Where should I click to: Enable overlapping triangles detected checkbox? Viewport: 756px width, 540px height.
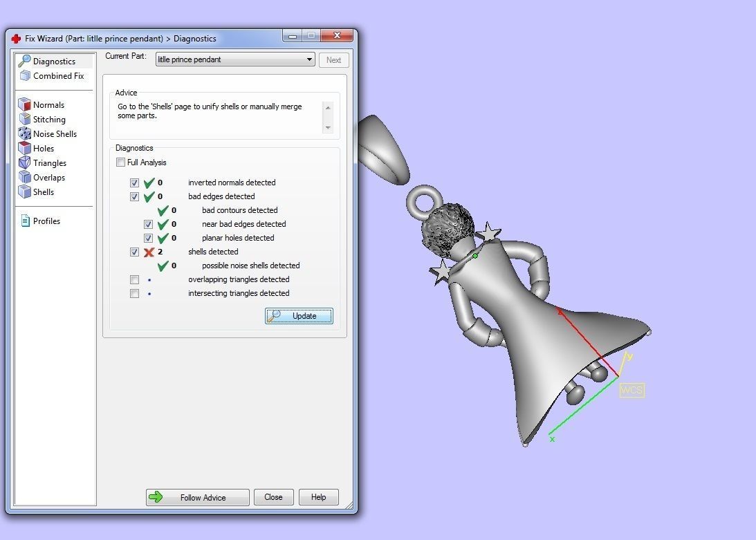[134, 279]
